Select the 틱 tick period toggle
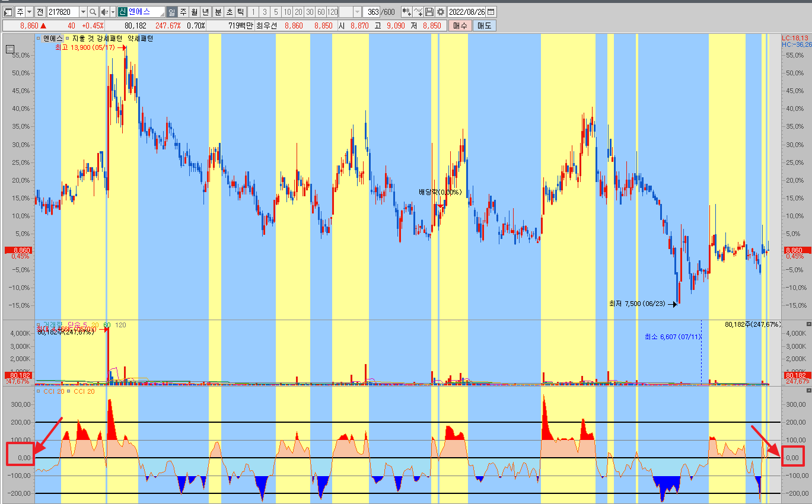 [240, 12]
